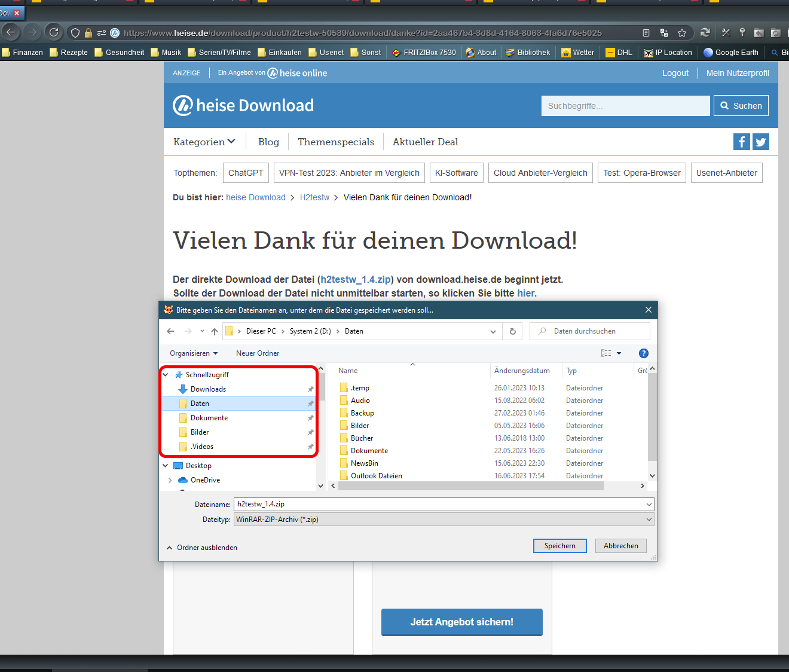
Task: Reload the heise page
Action: (x=54, y=32)
